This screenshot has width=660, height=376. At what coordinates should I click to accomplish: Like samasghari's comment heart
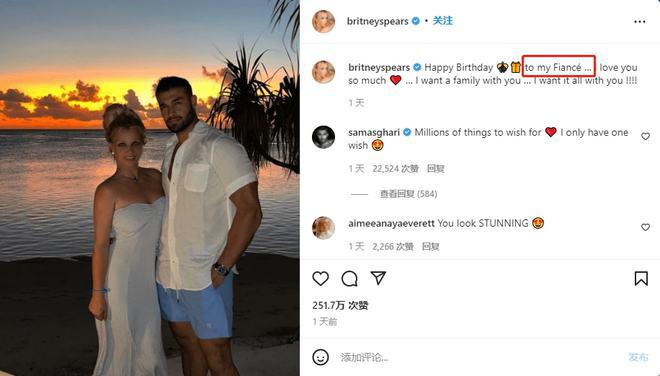(645, 136)
